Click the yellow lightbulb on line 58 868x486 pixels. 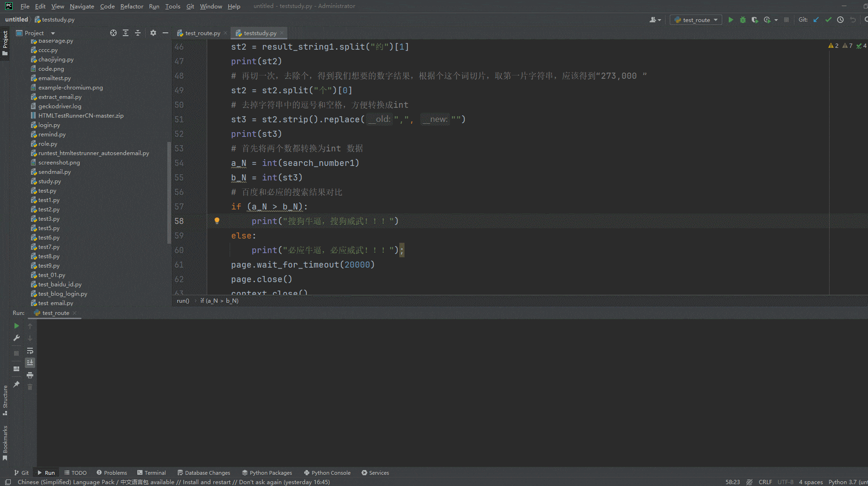coord(217,221)
